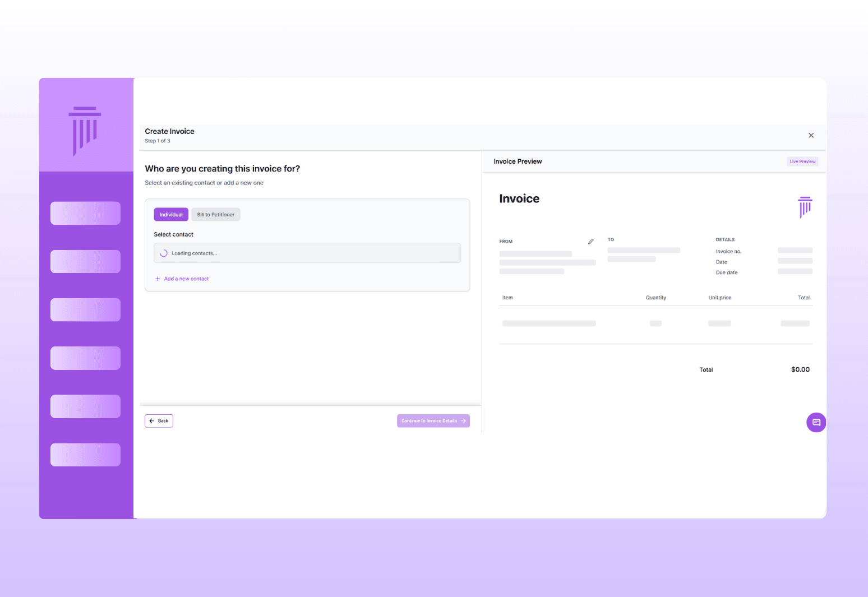Click Continue to Invoice Details button

[433, 421]
